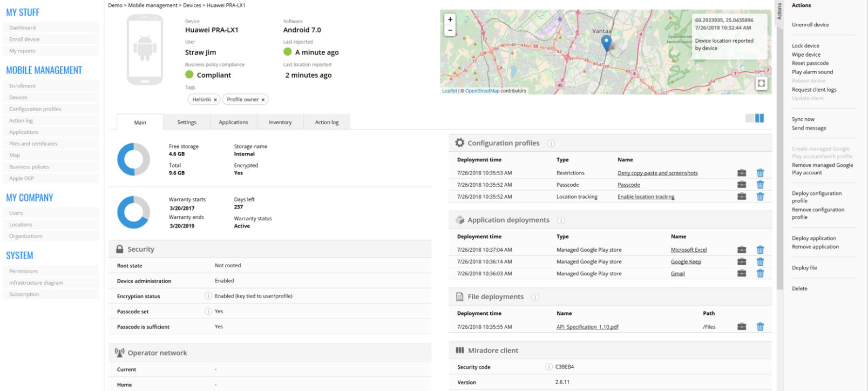Open the map in fullscreen view
Viewport: 868px width, 391px height.
coord(761,83)
